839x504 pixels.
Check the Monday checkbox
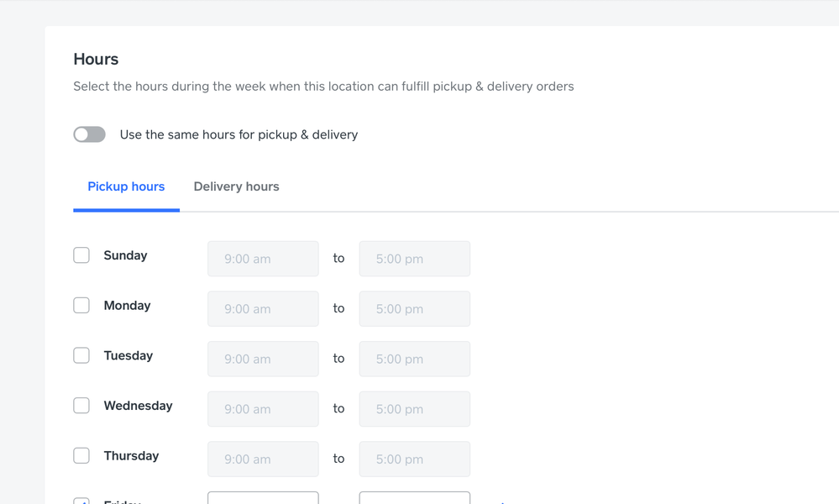point(81,306)
